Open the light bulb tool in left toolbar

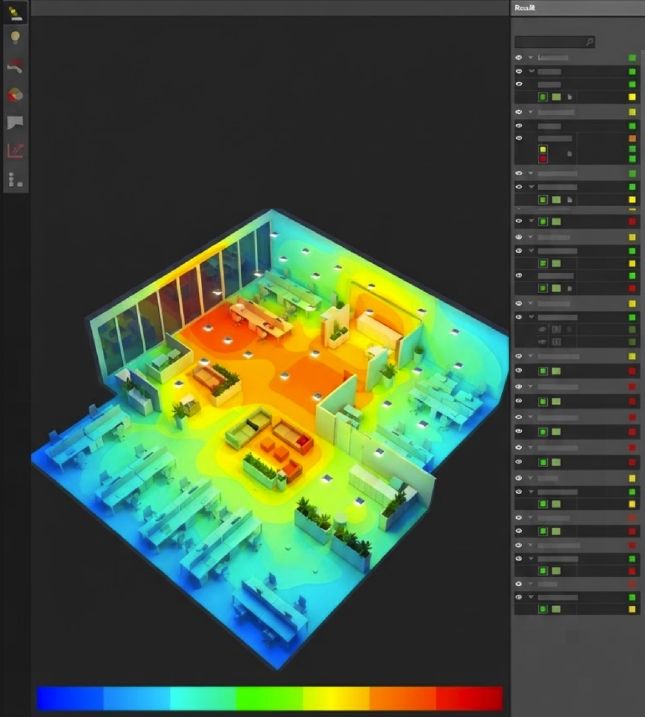15,37
